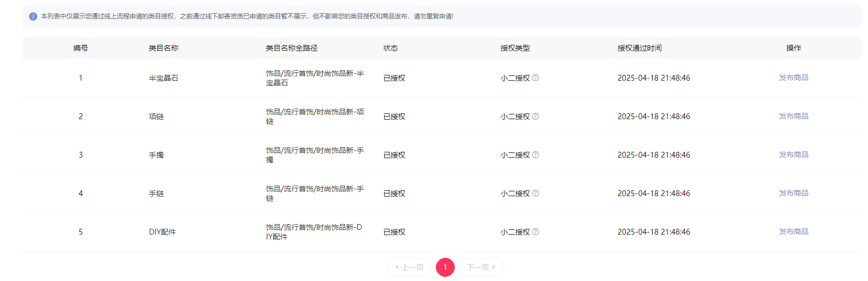The height and width of the screenshot is (281, 868).
Task: Click help icon beside 小二授权 in 手镯 row
Action: (x=535, y=155)
